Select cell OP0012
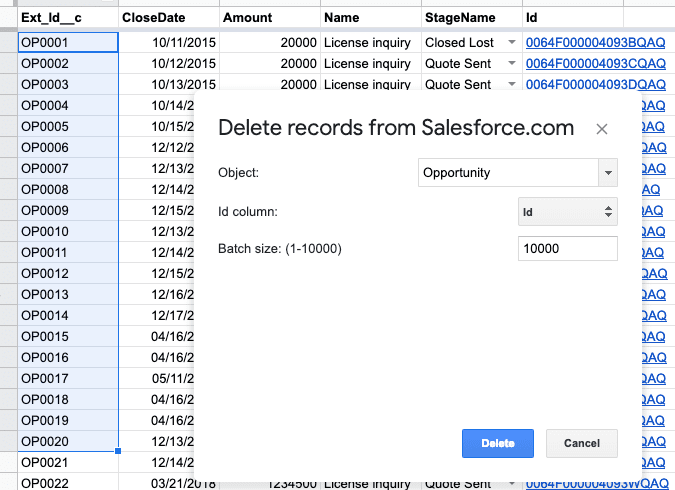 click(68, 273)
